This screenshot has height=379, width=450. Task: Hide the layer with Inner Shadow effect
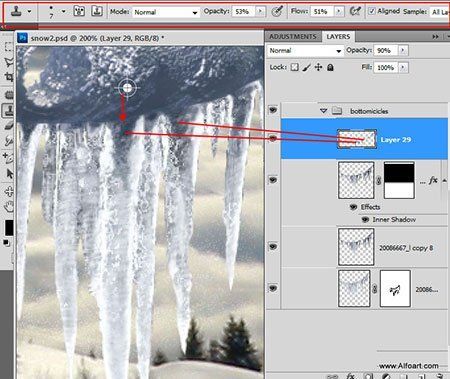pyautogui.click(x=273, y=180)
